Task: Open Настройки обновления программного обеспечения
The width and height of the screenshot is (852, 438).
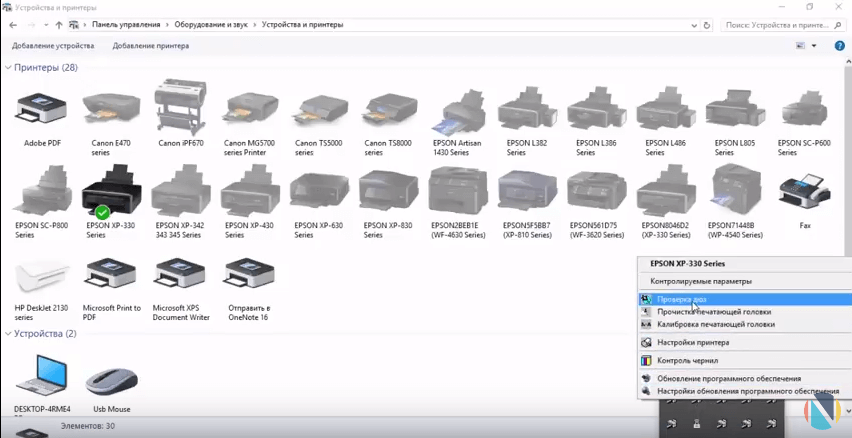Action: pos(745,391)
